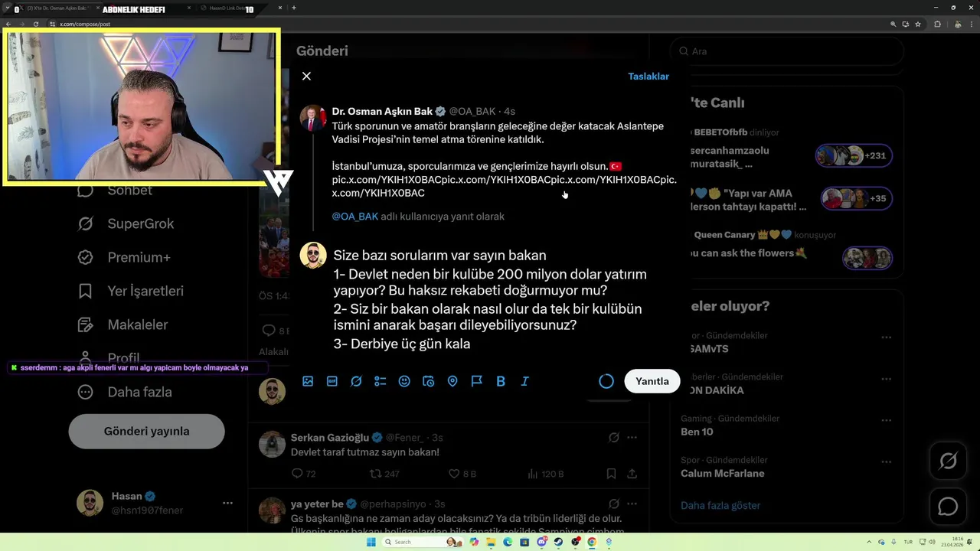Click into the reply text area
The width and height of the screenshot is (980, 551).
tap(490, 299)
